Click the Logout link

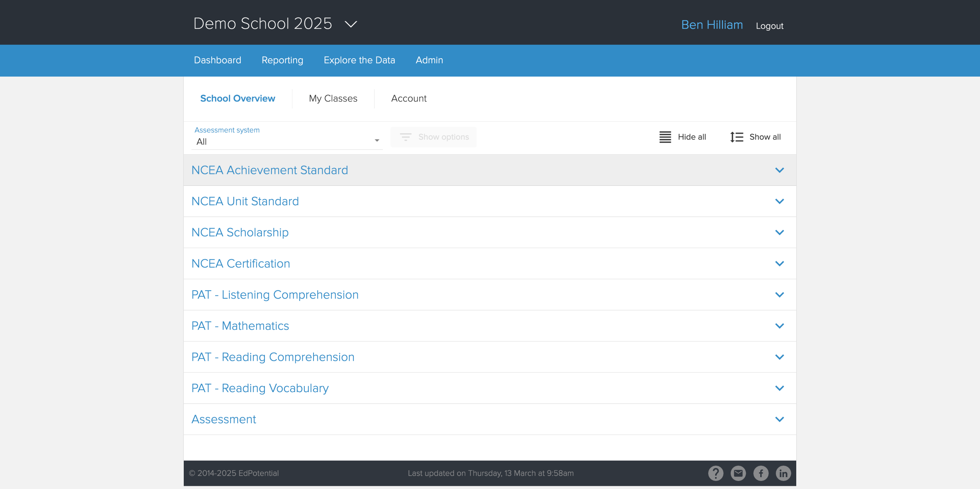coord(769,26)
